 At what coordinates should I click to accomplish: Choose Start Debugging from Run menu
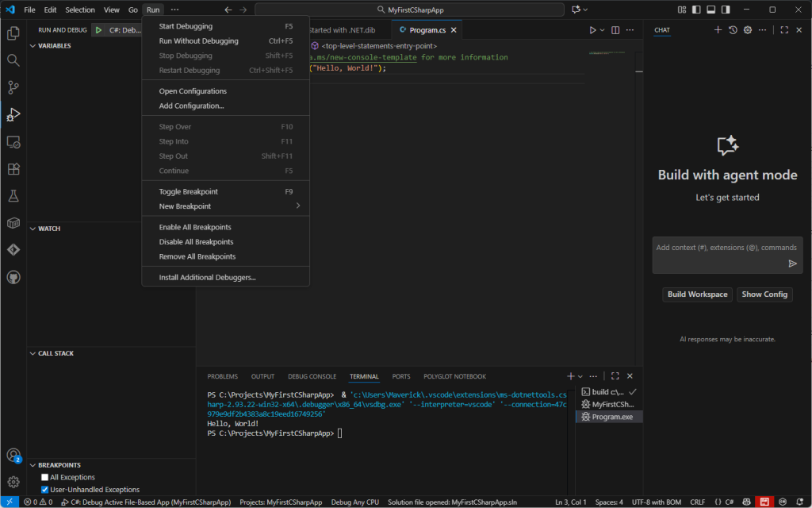click(x=226, y=26)
